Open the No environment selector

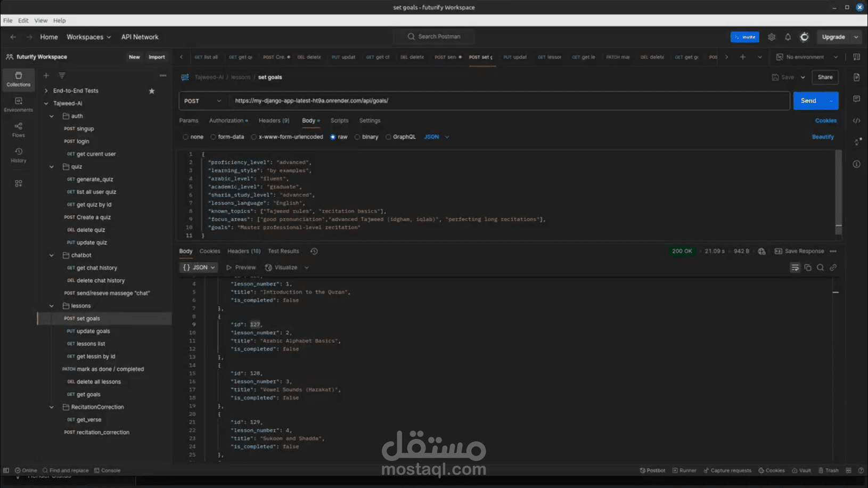click(x=807, y=57)
